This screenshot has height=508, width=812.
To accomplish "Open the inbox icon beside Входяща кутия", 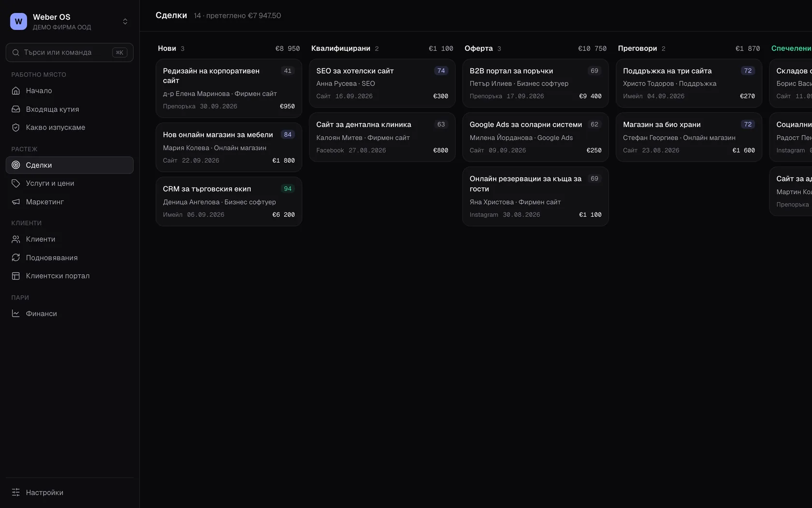I will (16, 109).
